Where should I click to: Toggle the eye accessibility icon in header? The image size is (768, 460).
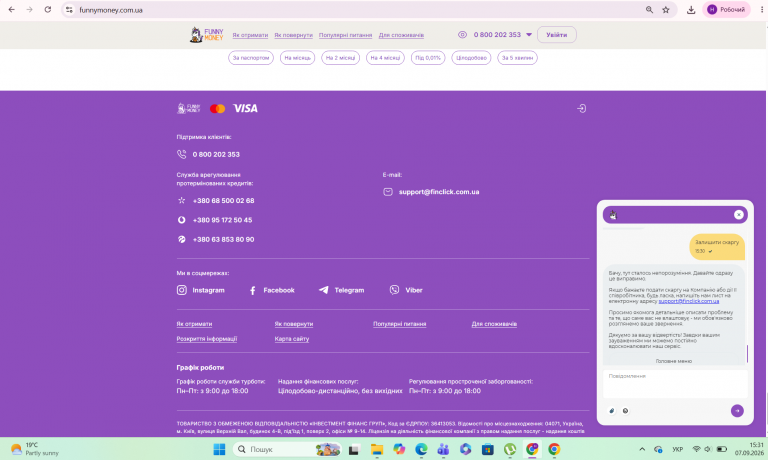coord(462,35)
